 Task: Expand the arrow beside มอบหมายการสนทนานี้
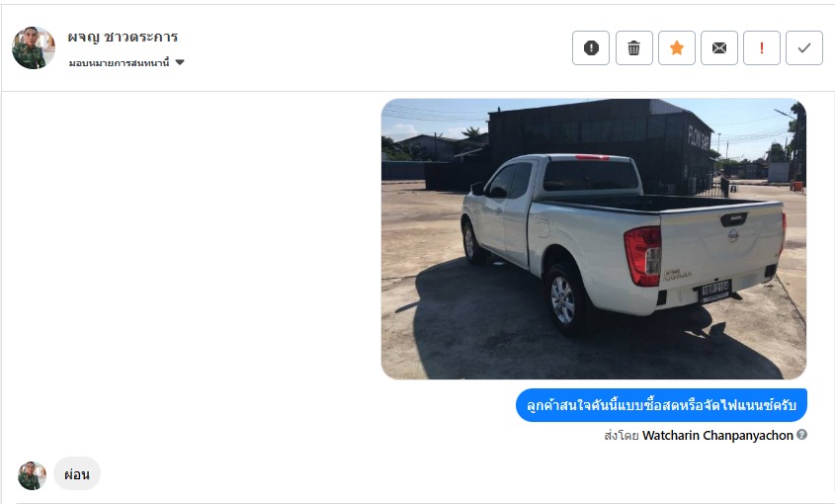[x=180, y=62]
